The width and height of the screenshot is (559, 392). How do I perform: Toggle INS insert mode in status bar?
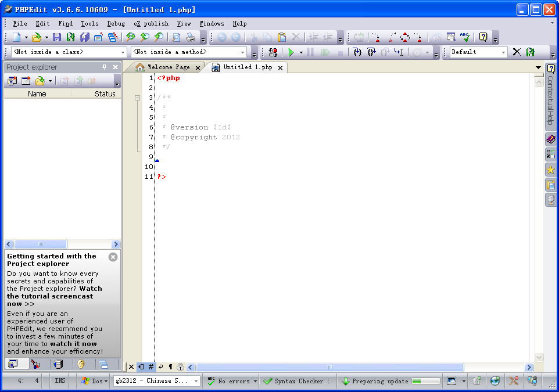click(60, 380)
